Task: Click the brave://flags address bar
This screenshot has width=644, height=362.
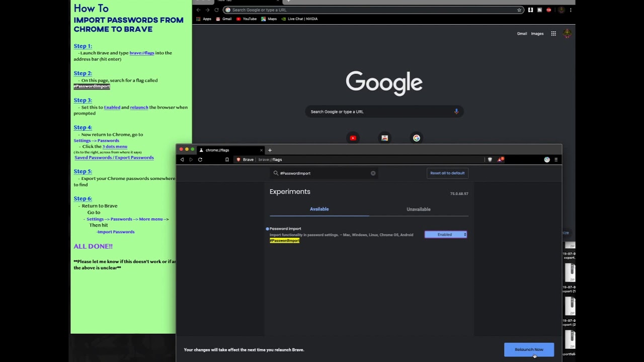Action: 358,159
